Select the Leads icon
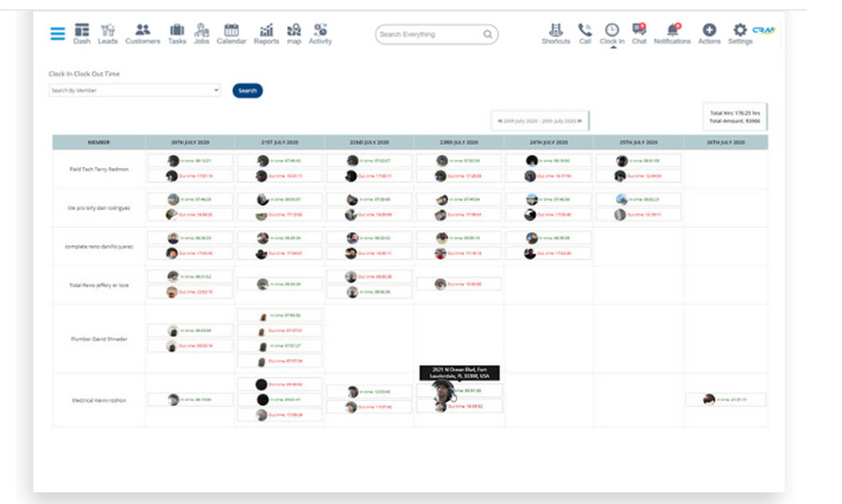 coord(108,32)
